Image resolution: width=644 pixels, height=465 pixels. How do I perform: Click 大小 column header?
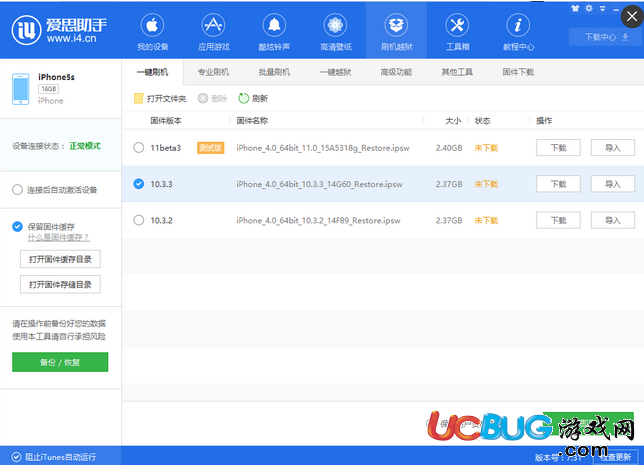453,120
